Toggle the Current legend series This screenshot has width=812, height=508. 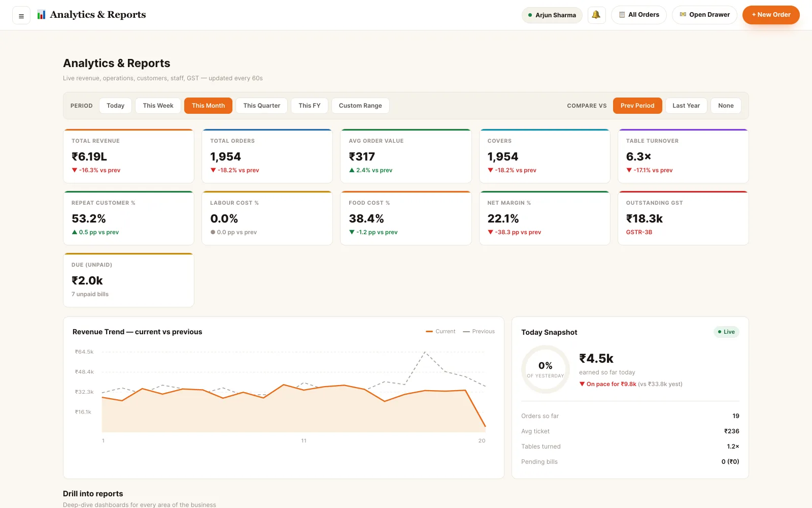point(441,331)
